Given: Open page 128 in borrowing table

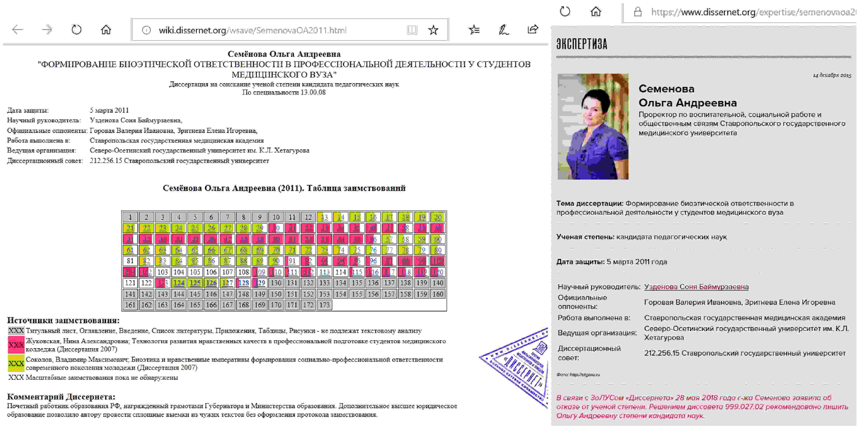Looking at the screenshot, I should [x=243, y=283].
